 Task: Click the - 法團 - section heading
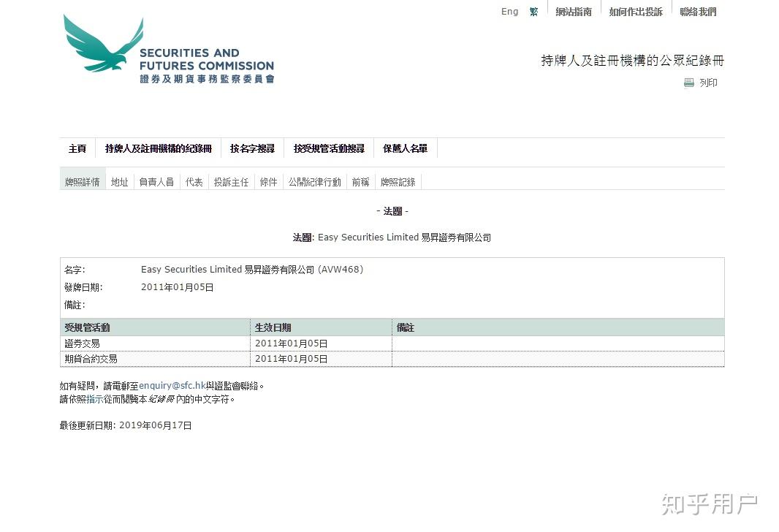coord(392,211)
